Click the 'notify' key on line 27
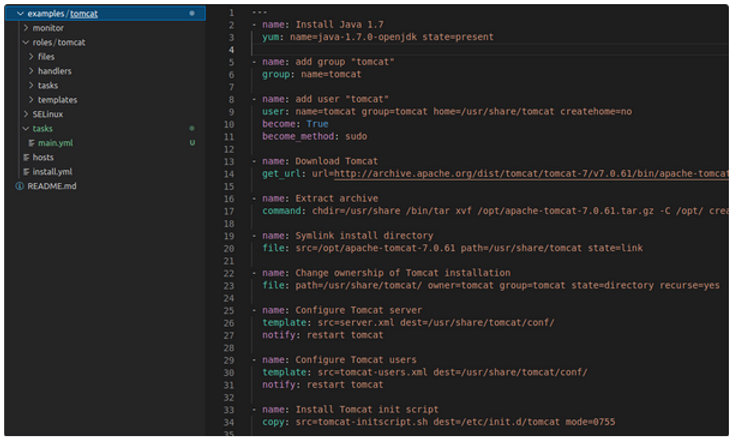Viewport: 732px width, 440px height. point(279,335)
